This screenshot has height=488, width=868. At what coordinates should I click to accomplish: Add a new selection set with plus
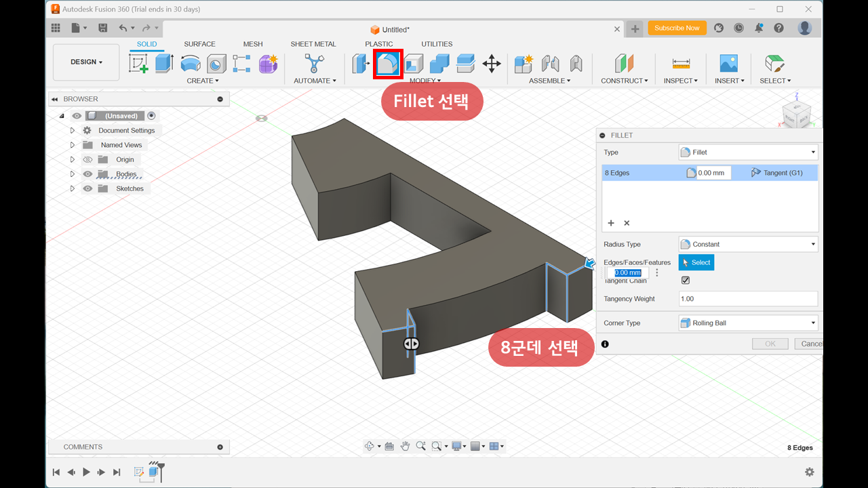[x=611, y=223]
